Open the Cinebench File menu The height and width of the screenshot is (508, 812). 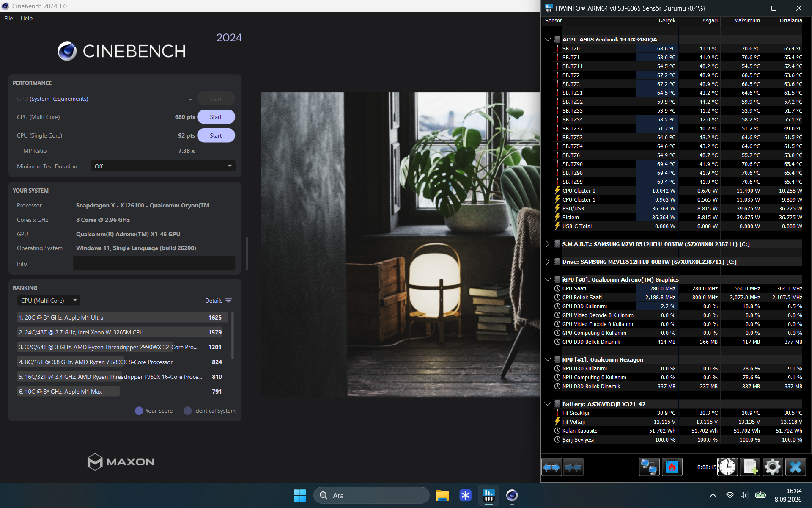[x=8, y=18]
